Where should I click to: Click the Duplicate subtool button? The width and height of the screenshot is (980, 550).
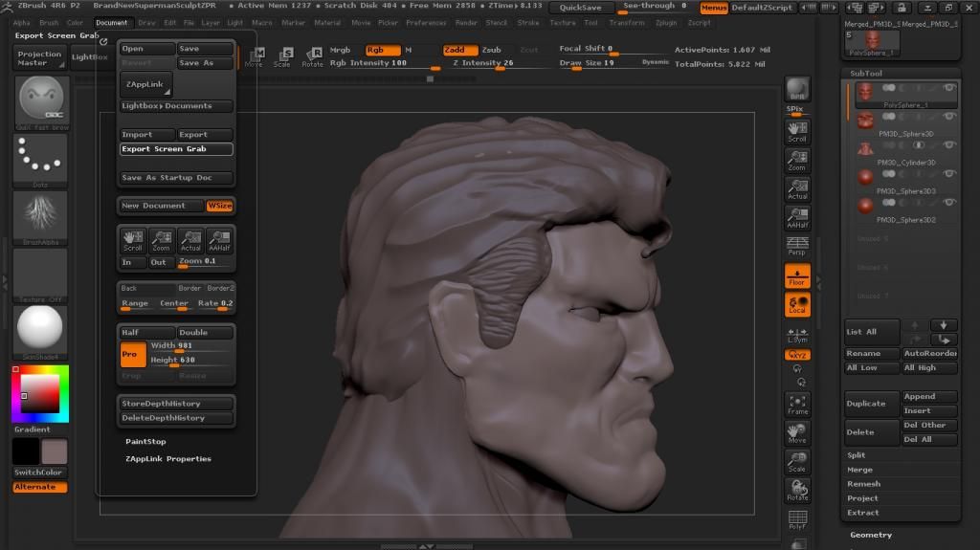(871, 404)
